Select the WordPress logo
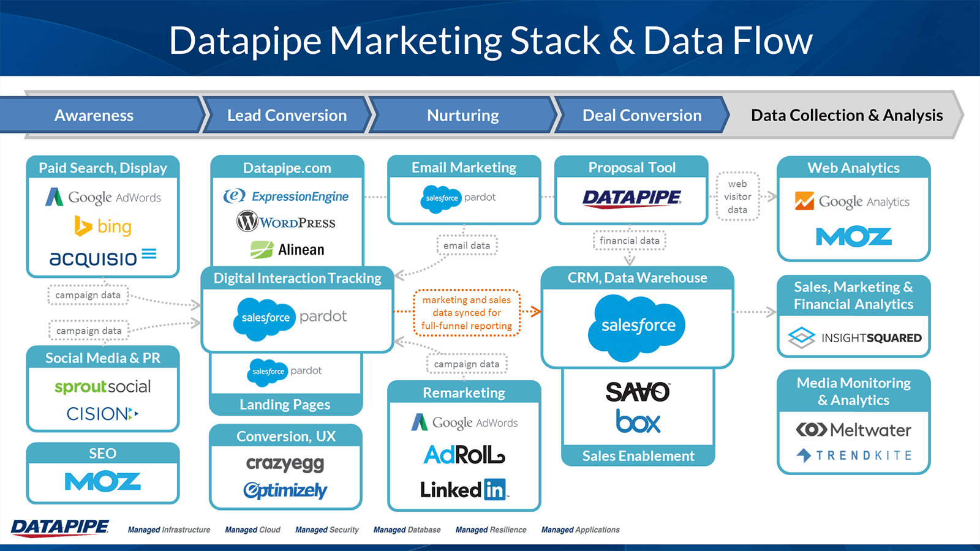Image resolution: width=980 pixels, height=551 pixels. (286, 222)
